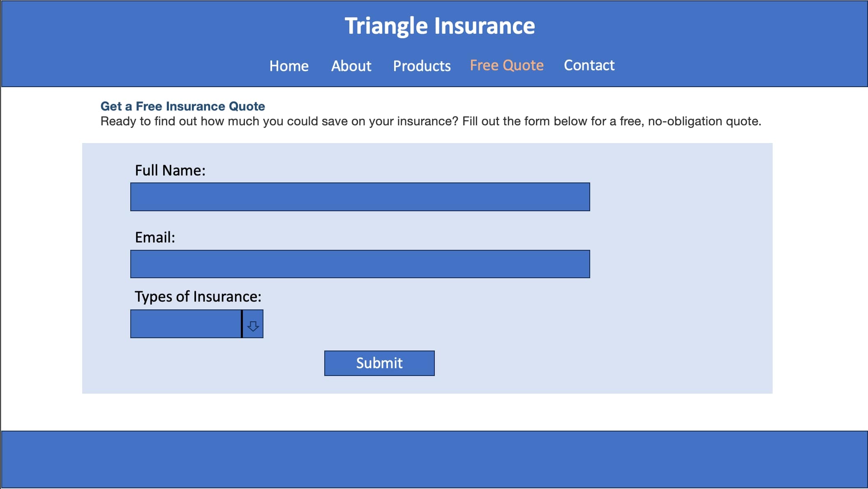Click the Email label

point(155,237)
